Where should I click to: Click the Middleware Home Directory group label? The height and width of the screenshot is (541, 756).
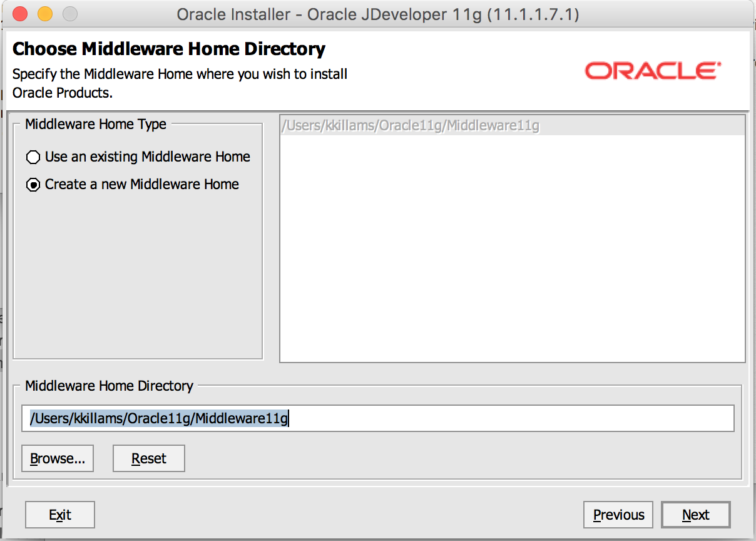click(x=110, y=386)
